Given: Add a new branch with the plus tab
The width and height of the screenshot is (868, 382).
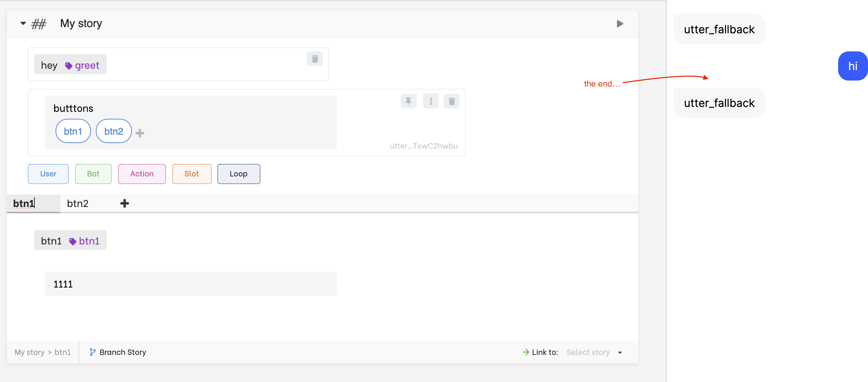Looking at the screenshot, I should [124, 203].
